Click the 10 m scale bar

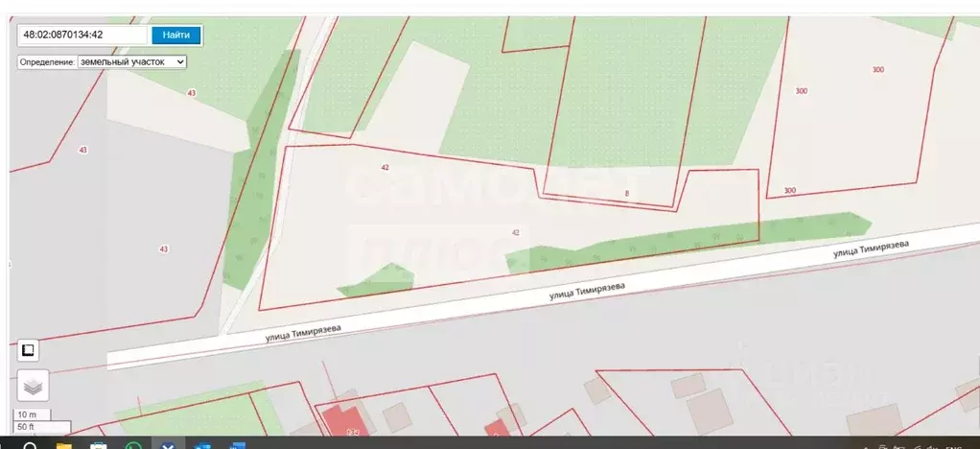28,414
